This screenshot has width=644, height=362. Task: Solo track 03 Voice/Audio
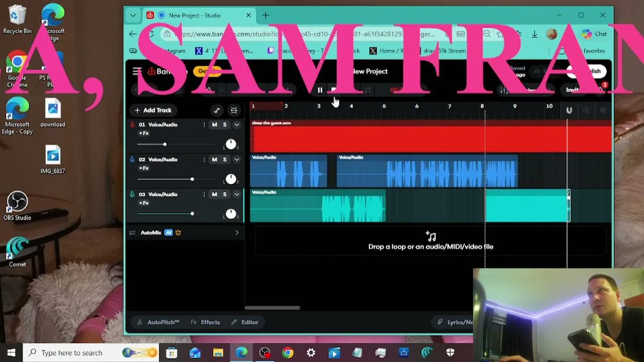click(x=225, y=195)
